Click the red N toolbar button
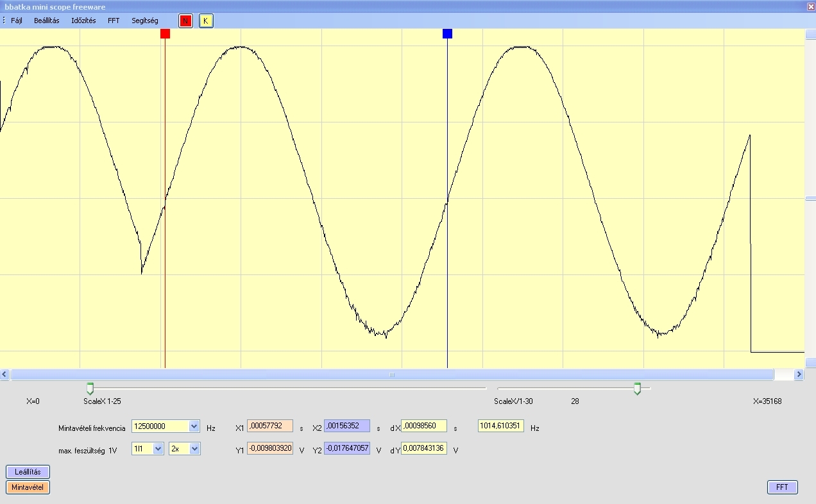The width and height of the screenshot is (816, 504). (x=185, y=21)
